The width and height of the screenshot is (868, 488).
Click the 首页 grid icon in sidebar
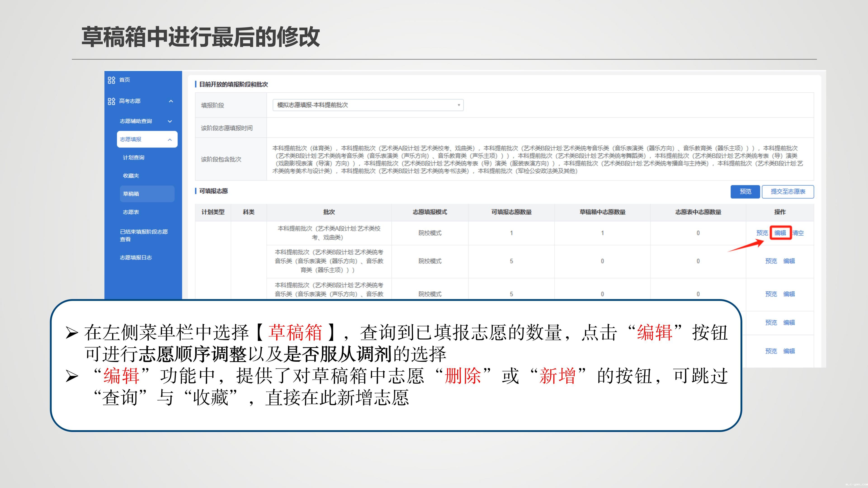click(x=111, y=80)
